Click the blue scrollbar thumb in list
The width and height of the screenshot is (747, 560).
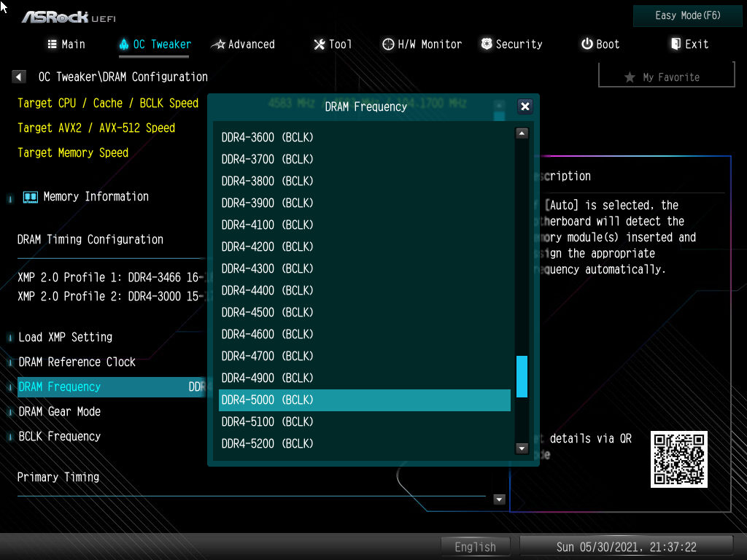coord(522,376)
